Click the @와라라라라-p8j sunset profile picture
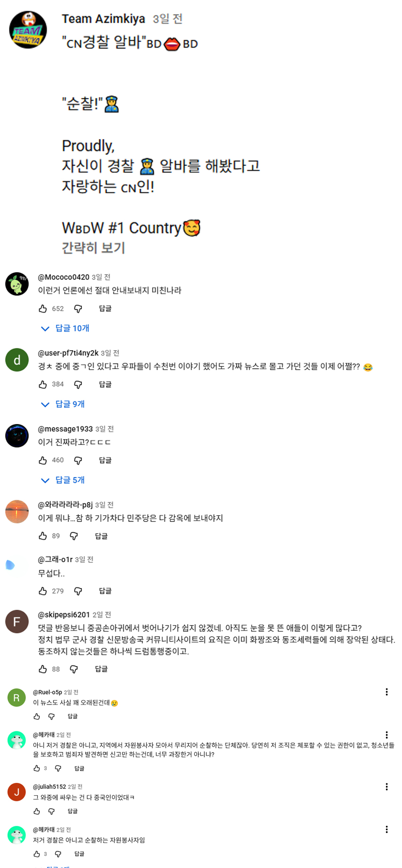Image resolution: width=402 pixels, height=868 pixels. [17, 512]
